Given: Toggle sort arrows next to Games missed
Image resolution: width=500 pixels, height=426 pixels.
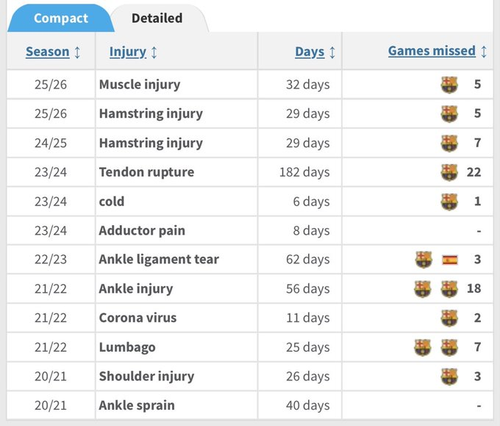Looking at the screenshot, I should (x=484, y=52).
